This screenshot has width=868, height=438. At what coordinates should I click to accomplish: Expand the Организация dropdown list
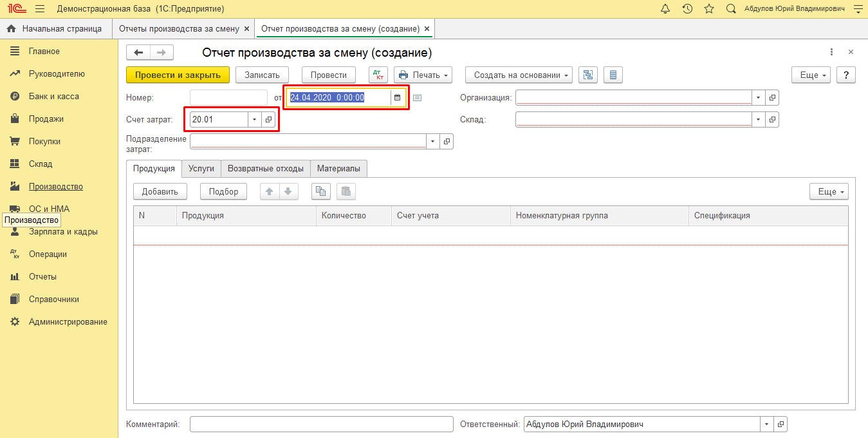click(758, 98)
